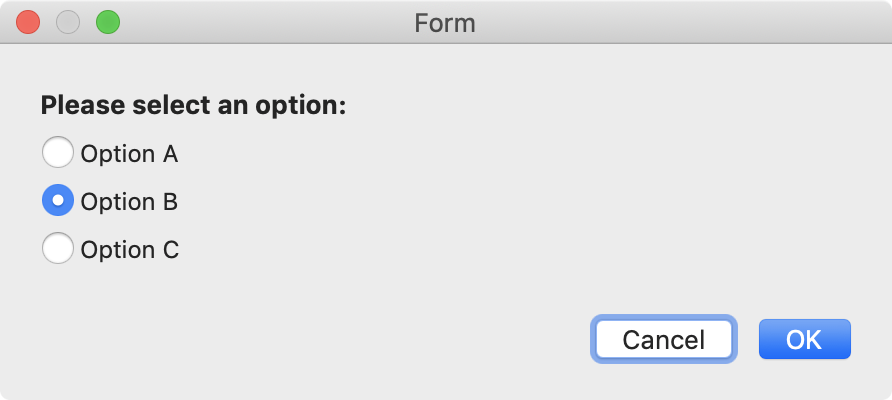Confirm the selection with the blue OK button
The height and width of the screenshot is (400, 892).
point(804,339)
